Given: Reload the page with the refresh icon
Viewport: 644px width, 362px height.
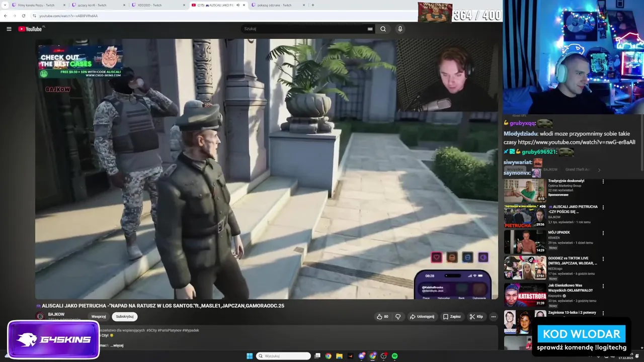Looking at the screenshot, I should 23,16.
